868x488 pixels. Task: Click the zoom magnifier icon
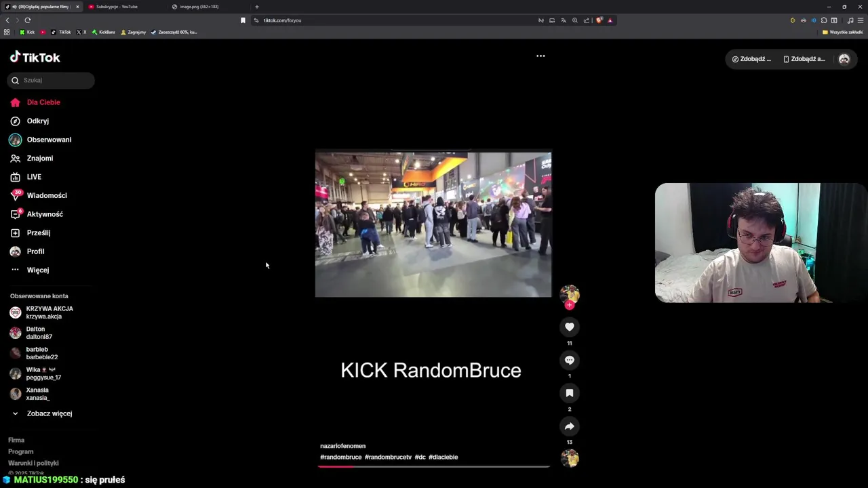(x=575, y=20)
